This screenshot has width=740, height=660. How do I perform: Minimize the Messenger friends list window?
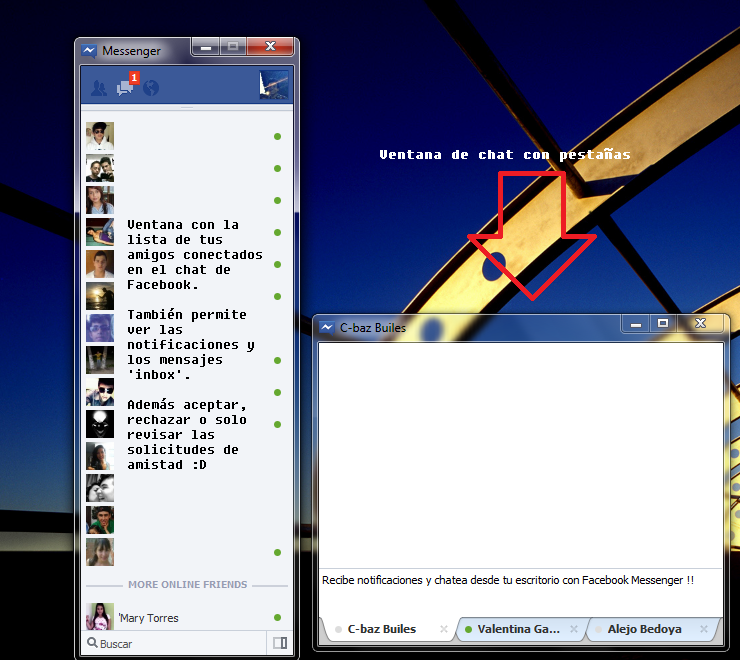coord(205,47)
